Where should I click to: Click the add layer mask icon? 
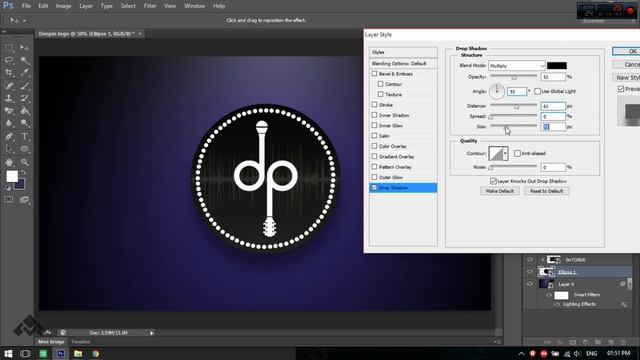tap(573, 342)
